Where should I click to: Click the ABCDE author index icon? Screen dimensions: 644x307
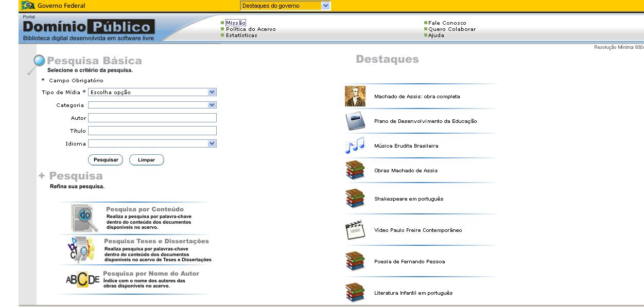[82, 280]
